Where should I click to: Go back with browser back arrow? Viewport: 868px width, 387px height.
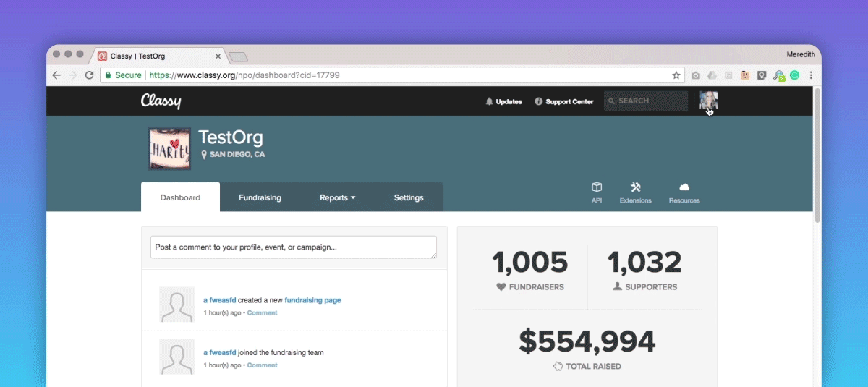[56, 75]
